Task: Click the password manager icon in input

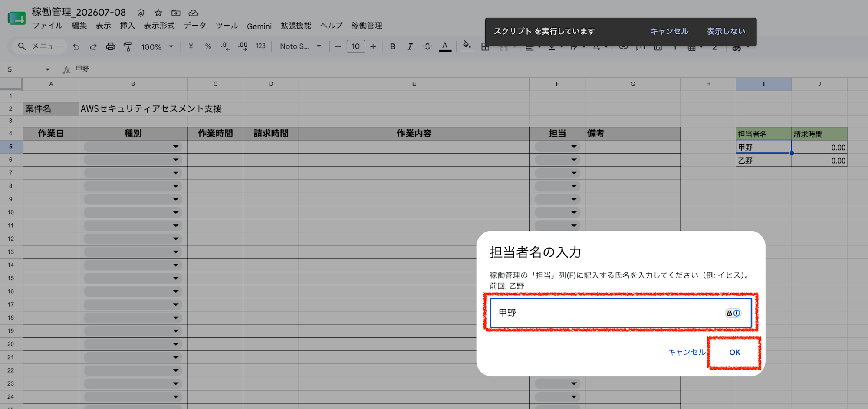Action: click(733, 313)
